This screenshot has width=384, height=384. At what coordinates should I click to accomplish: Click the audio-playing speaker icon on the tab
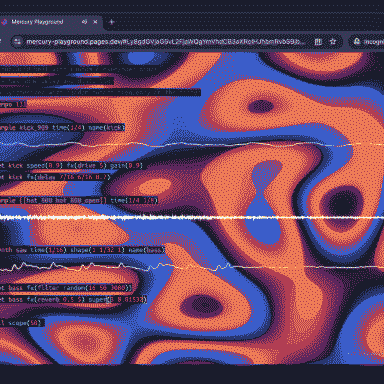tap(84, 22)
